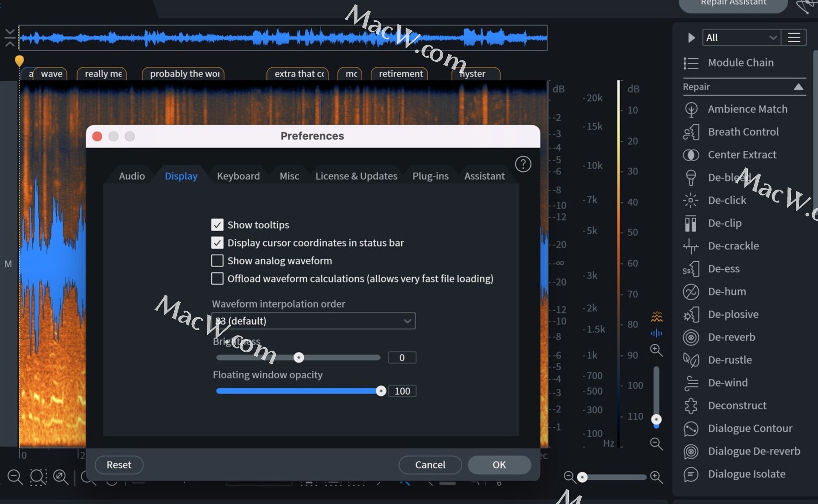Screen dimensions: 818x504
Task: Click the Module Chain icon
Action: 691,63
